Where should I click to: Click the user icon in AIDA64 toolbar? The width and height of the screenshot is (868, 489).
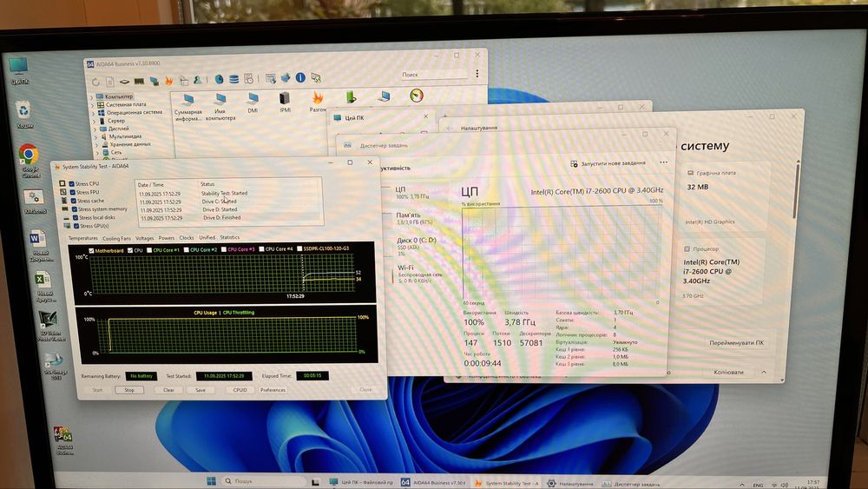[198, 80]
